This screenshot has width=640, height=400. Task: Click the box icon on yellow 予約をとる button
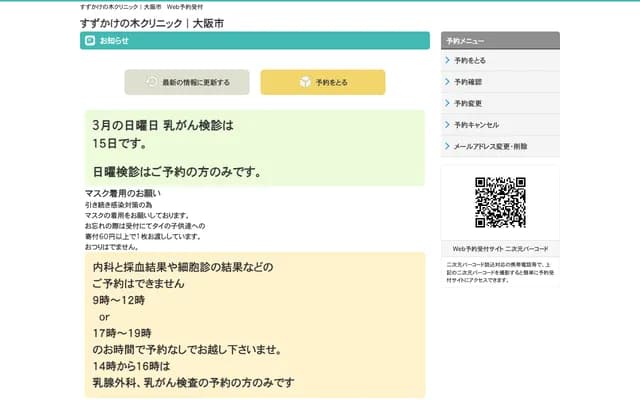(305, 82)
